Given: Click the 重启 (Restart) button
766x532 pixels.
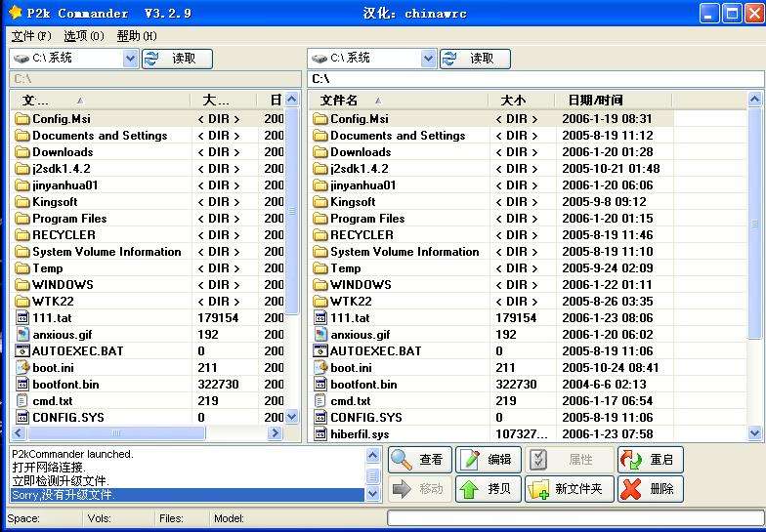Looking at the screenshot, I should (x=650, y=460).
